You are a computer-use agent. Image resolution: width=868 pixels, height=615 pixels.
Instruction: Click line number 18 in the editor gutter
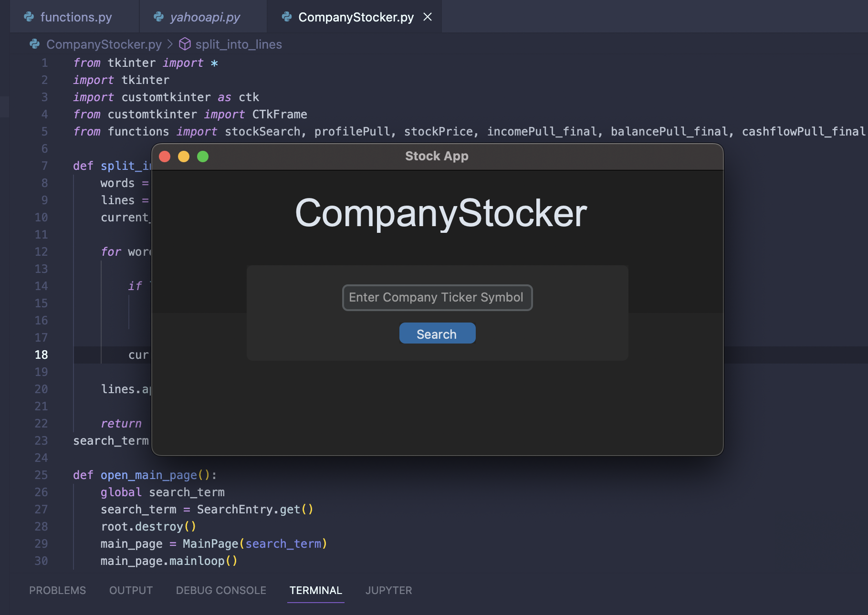(x=41, y=354)
